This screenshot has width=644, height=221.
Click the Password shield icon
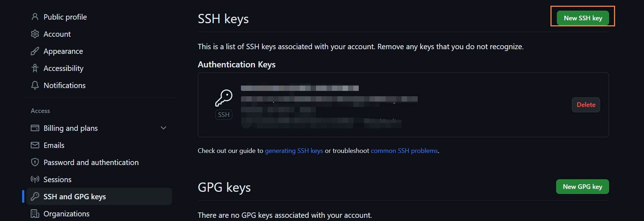[35, 162]
